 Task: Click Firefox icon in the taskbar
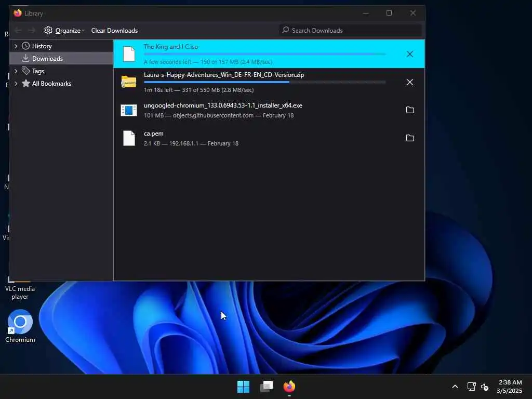click(289, 387)
